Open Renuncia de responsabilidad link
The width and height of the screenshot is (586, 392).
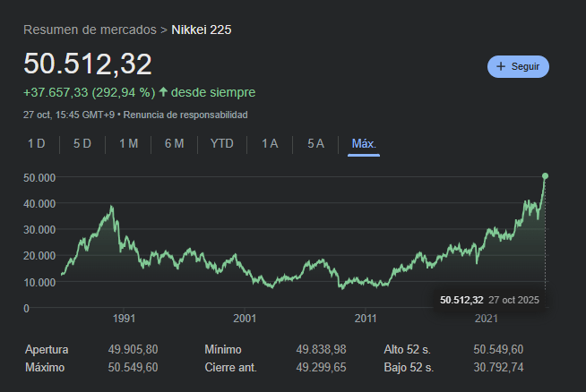185,115
